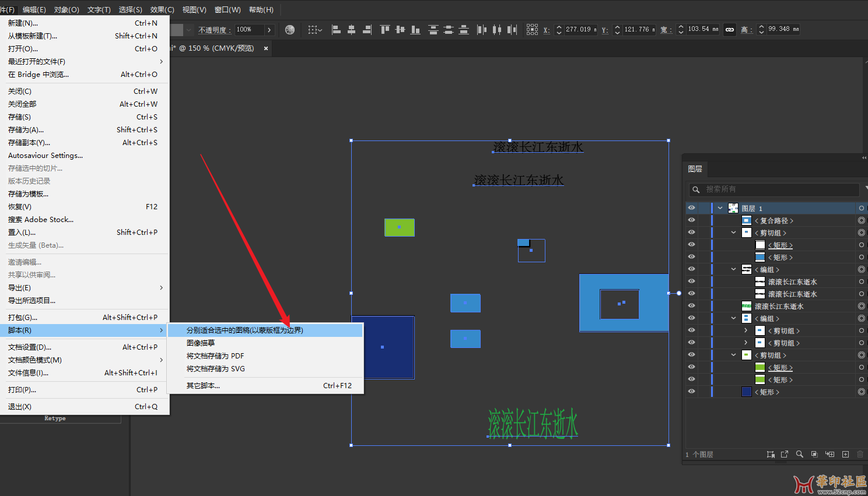Click target circle of 图层 1 row

(862, 208)
